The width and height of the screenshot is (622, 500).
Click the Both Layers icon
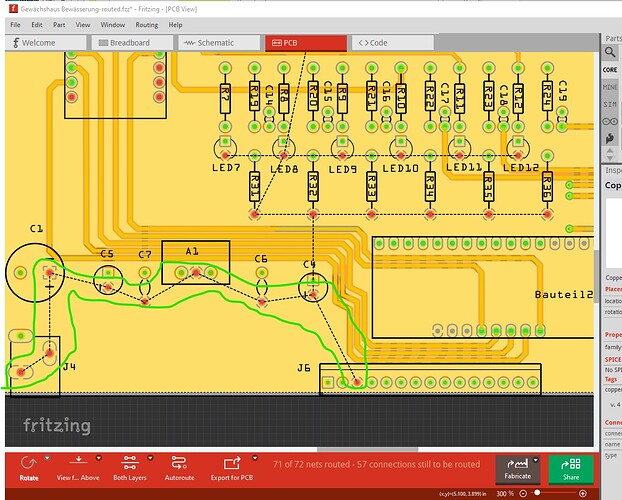click(x=130, y=463)
